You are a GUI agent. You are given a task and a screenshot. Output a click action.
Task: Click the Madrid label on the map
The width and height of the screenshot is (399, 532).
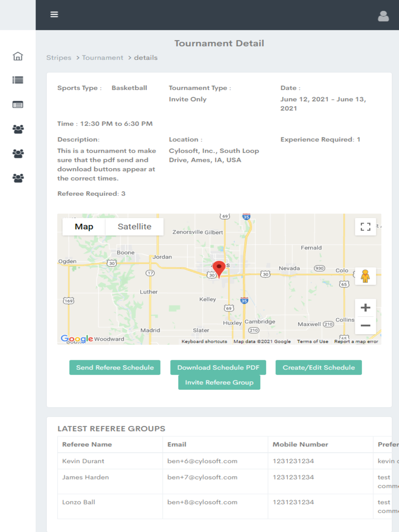click(150, 330)
